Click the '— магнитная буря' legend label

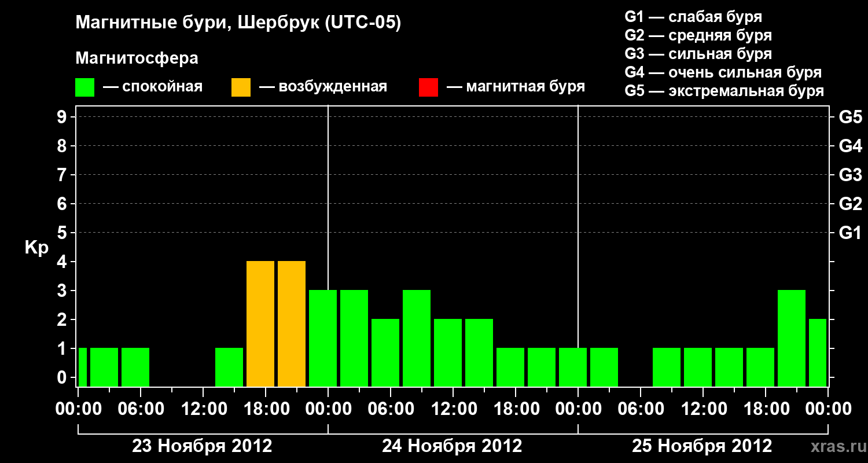point(516,87)
